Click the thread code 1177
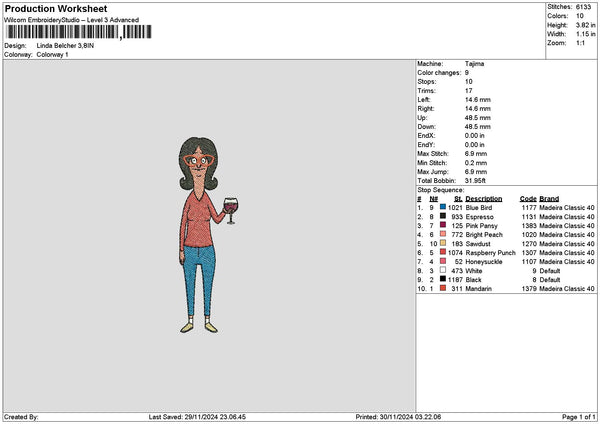This screenshot has width=600, height=424. click(x=529, y=208)
